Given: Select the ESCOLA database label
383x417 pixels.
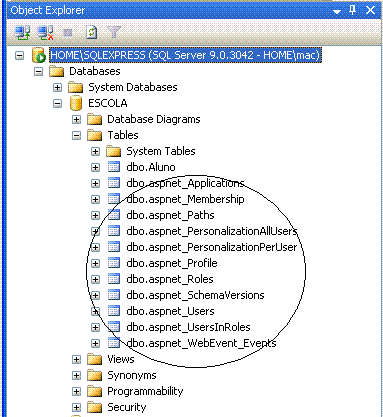Looking at the screenshot, I should 107,103.
